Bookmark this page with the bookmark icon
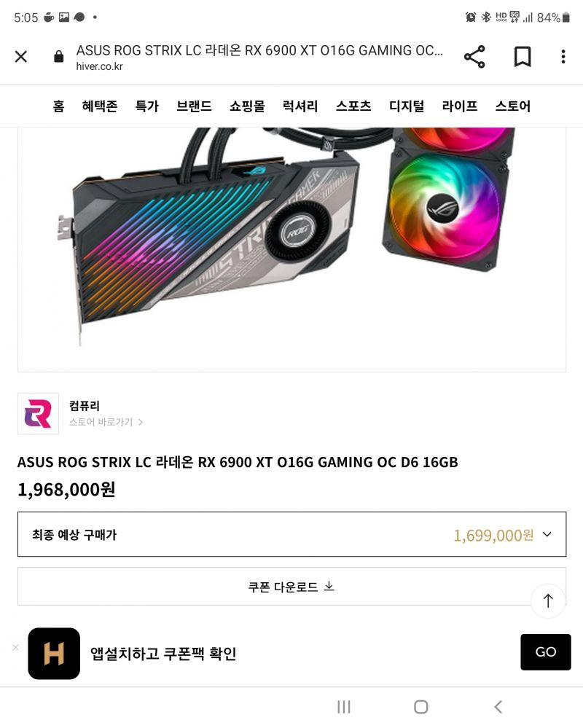The width and height of the screenshot is (583, 728). pyautogui.click(x=523, y=57)
